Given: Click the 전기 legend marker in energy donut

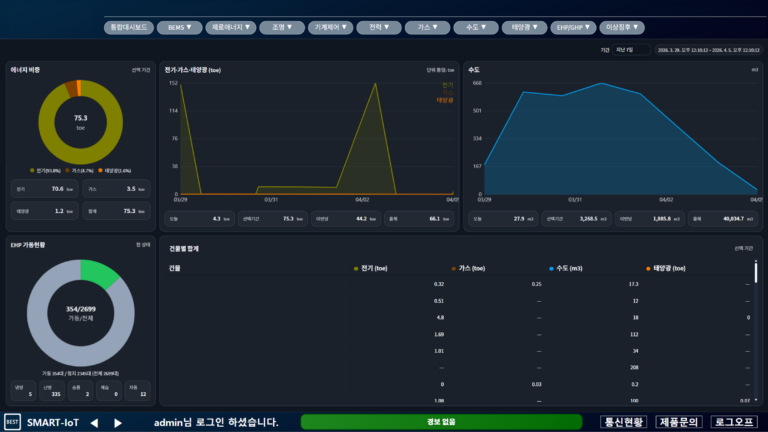Looking at the screenshot, I should (x=32, y=170).
